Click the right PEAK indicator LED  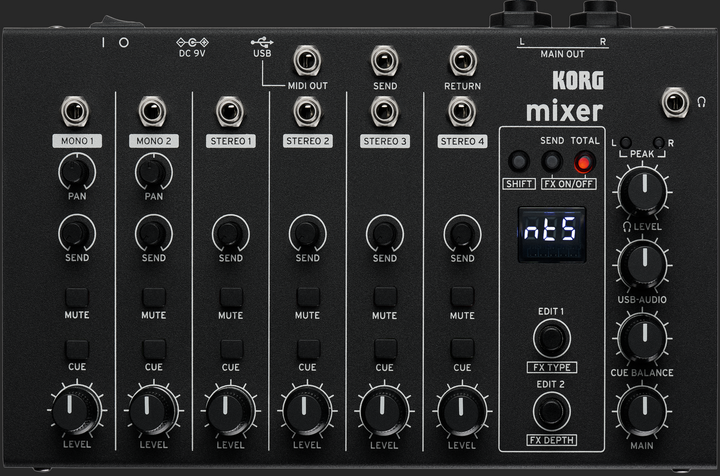click(x=659, y=142)
